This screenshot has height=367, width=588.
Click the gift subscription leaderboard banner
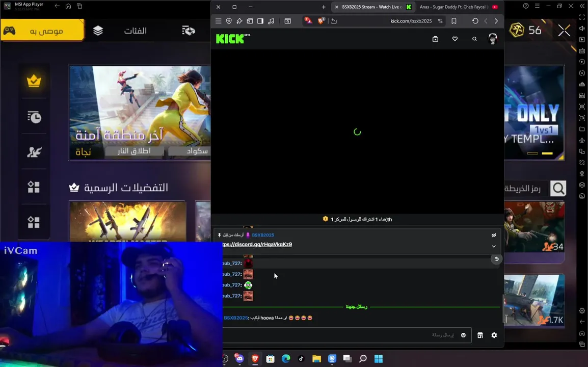[357, 219]
